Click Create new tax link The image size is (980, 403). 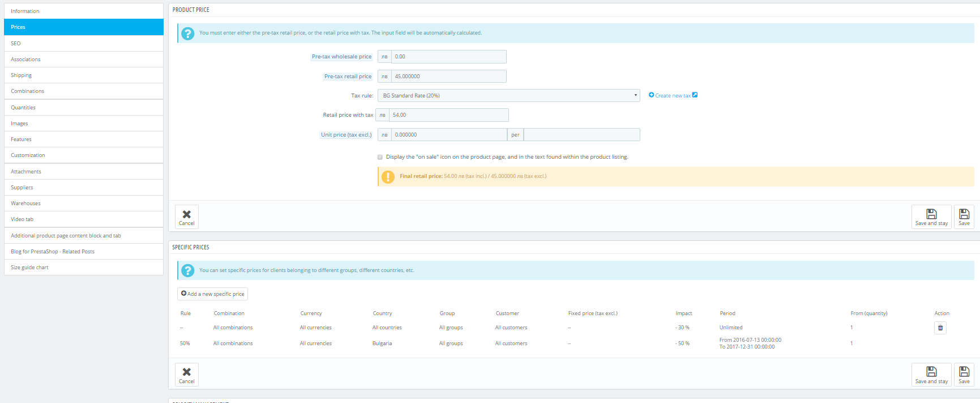tap(673, 95)
